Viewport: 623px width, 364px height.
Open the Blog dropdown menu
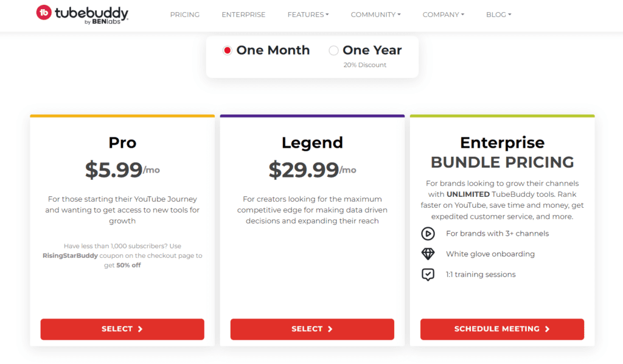click(x=498, y=15)
